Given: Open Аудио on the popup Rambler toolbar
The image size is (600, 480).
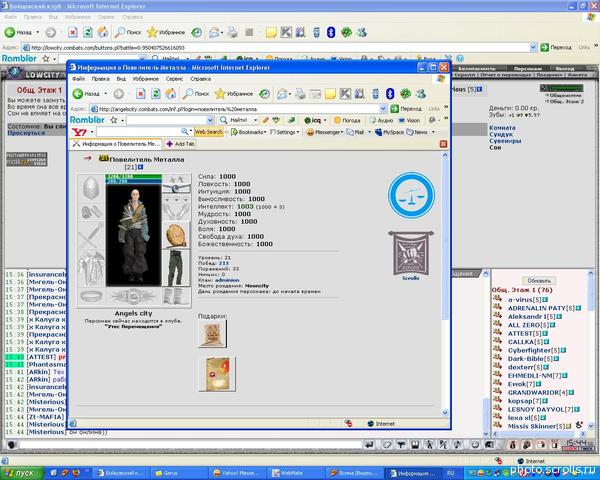Looking at the screenshot, I should point(381,120).
